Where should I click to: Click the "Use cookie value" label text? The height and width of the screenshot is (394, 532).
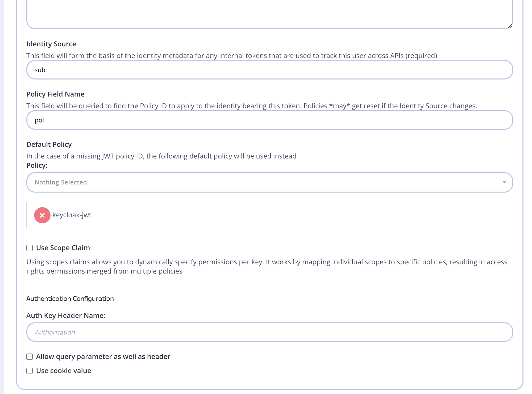click(x=64, y=371)
